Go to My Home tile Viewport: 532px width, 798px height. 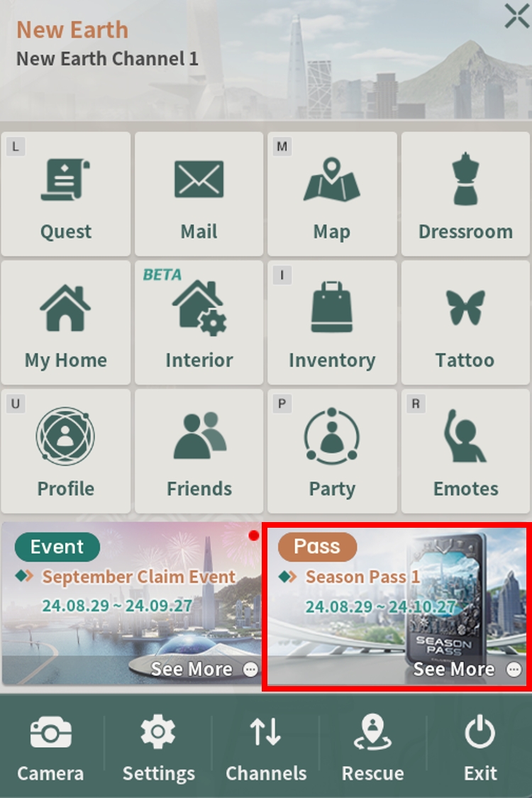(66, 323)
